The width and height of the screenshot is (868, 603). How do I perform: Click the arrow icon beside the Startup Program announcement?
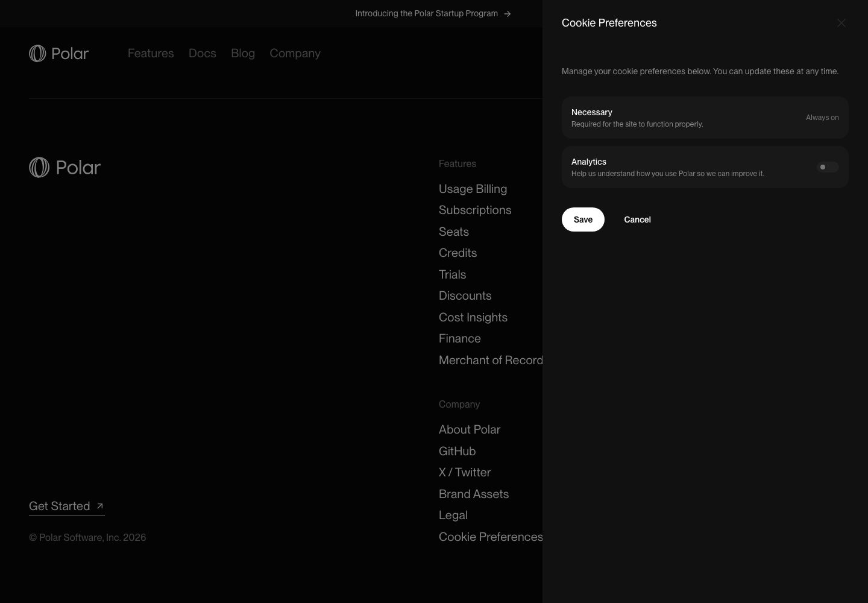click(508, 14)
